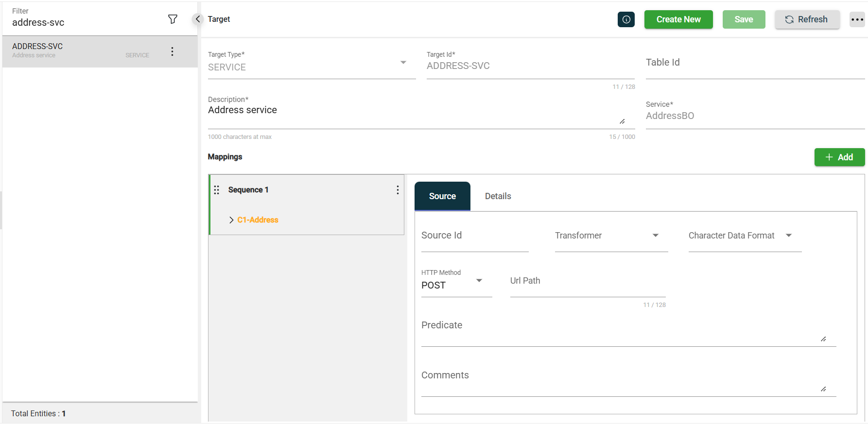Open the Target Type dropdown

403,63
